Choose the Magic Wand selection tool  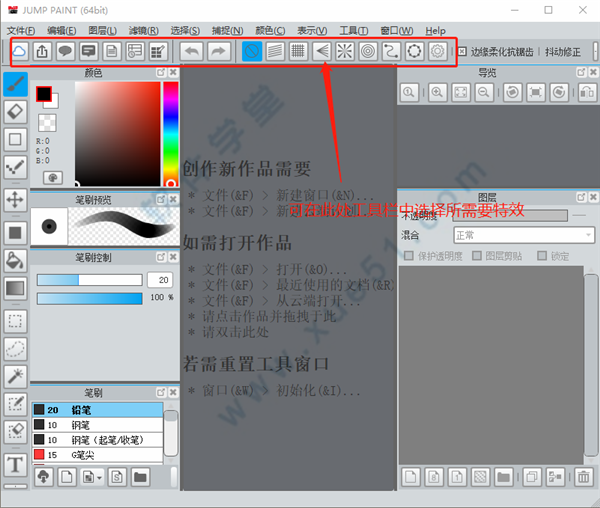click(15, 375)
